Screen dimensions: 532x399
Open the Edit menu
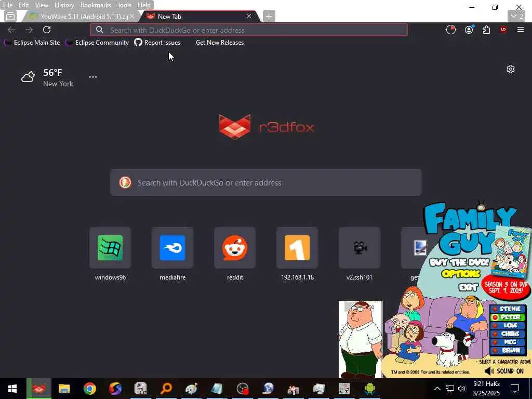point(23,5)
